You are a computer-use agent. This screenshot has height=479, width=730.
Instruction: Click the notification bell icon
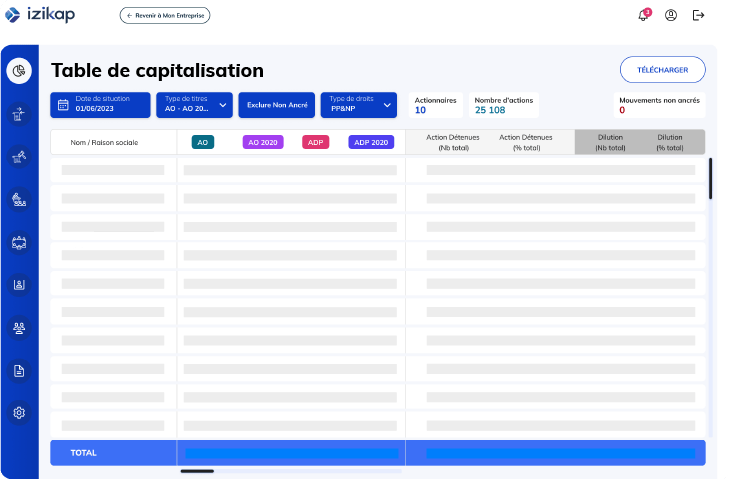pos(643,15)
